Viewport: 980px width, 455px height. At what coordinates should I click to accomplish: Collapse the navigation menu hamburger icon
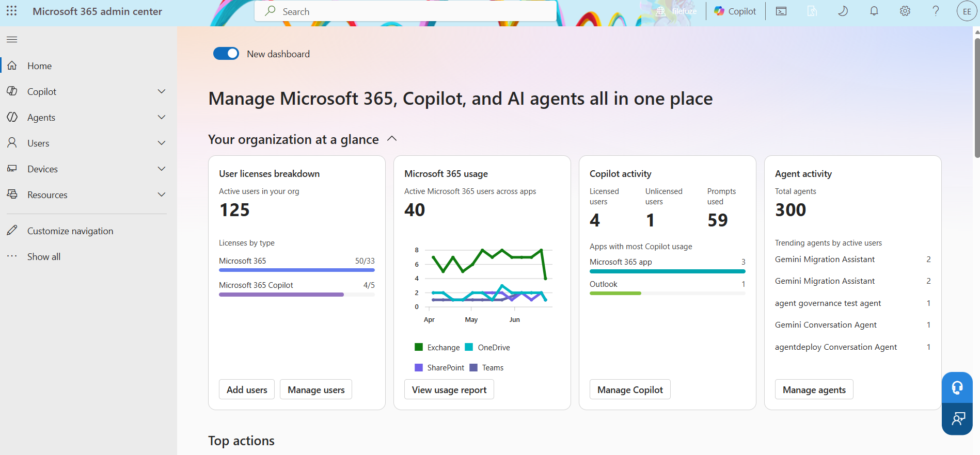[x=12, y=39]
